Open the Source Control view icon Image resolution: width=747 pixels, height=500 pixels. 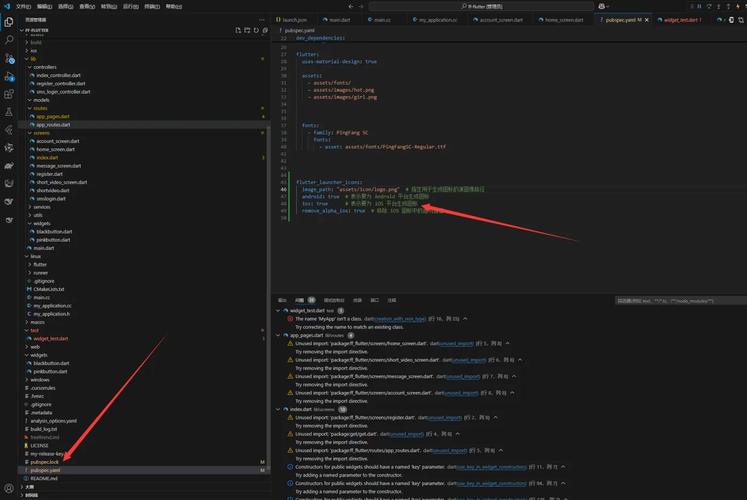tap(9, 59)
